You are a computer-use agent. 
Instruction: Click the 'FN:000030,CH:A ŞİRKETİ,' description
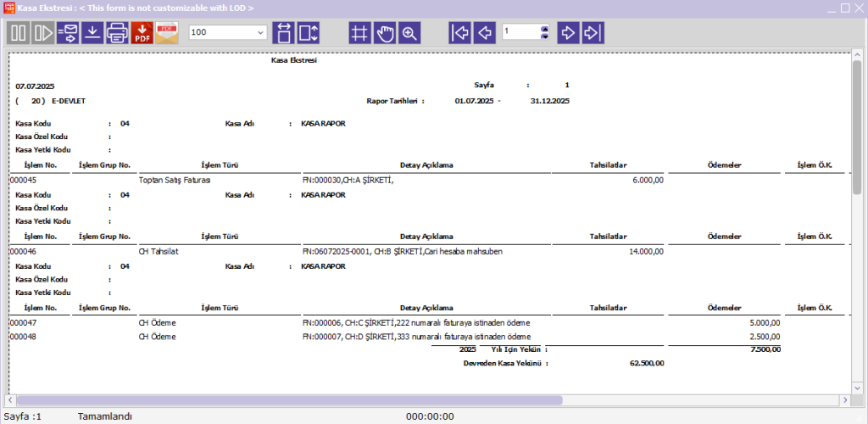(348, 180)
